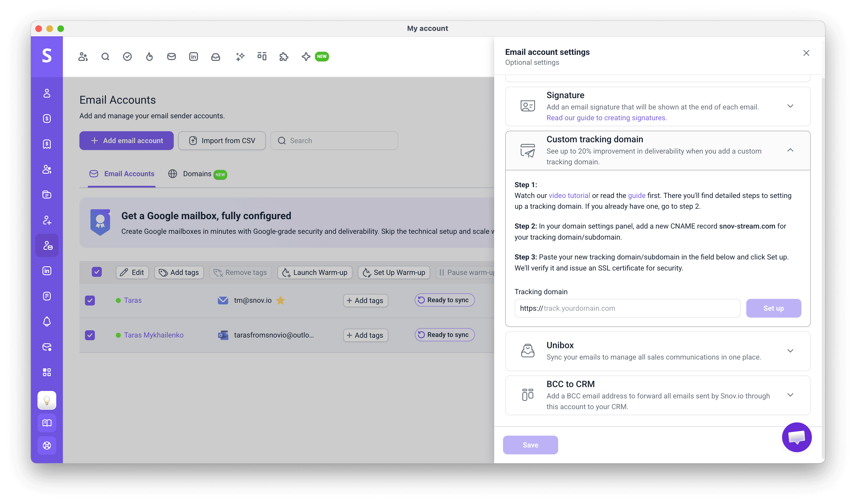This screenshot has height=504, width=856.
Task: Open the billing dollar icon in sidebar
Action: [47, 119]
